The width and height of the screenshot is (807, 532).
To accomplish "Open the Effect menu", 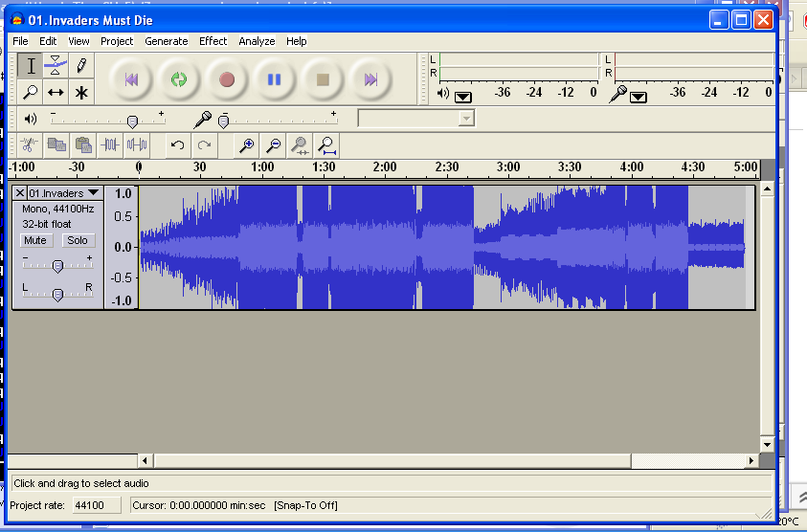I will pos(213,41).
